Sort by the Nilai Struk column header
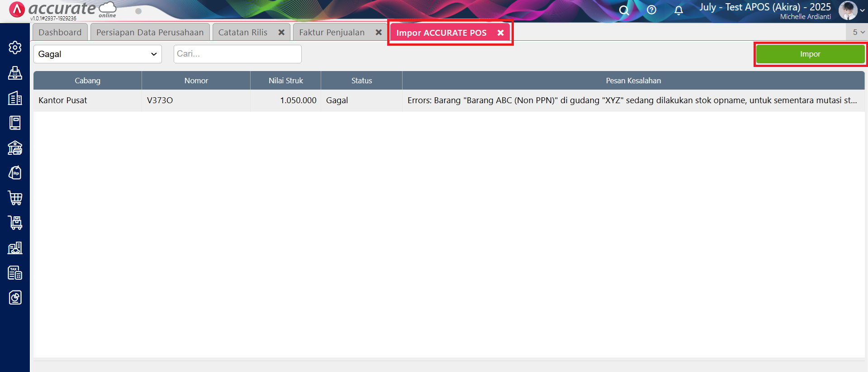This screenshot has height=372, width=868. [x=285, y=81]
